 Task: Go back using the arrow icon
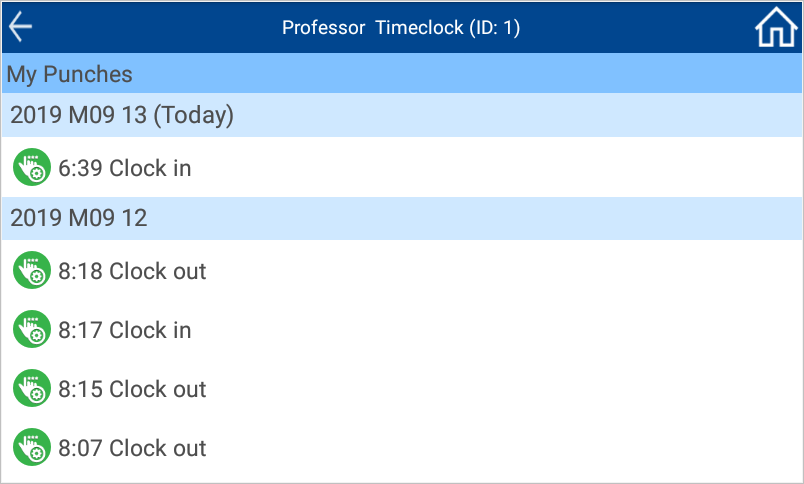pos(21,27)
